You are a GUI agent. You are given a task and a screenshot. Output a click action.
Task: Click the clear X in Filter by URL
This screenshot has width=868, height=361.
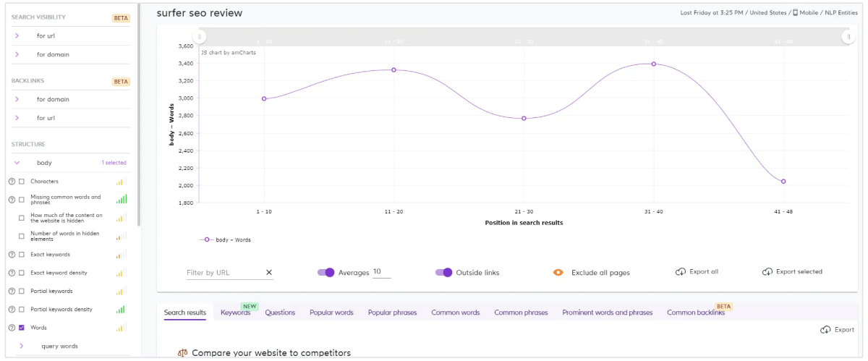pyautogui.click(x=269, y=273)
